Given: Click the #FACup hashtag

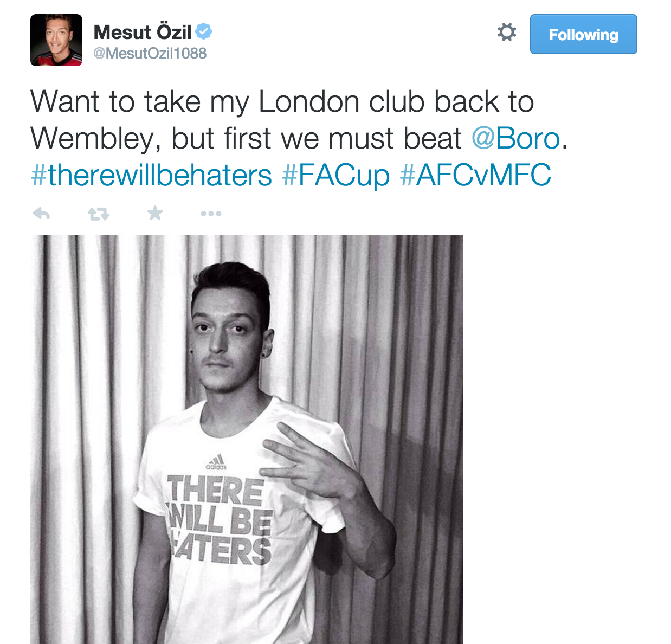Looking at the screenshot, I should (335, 175).
